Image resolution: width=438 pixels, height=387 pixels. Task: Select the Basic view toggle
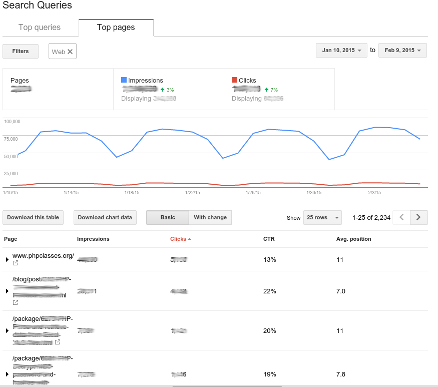click(168, 217)
